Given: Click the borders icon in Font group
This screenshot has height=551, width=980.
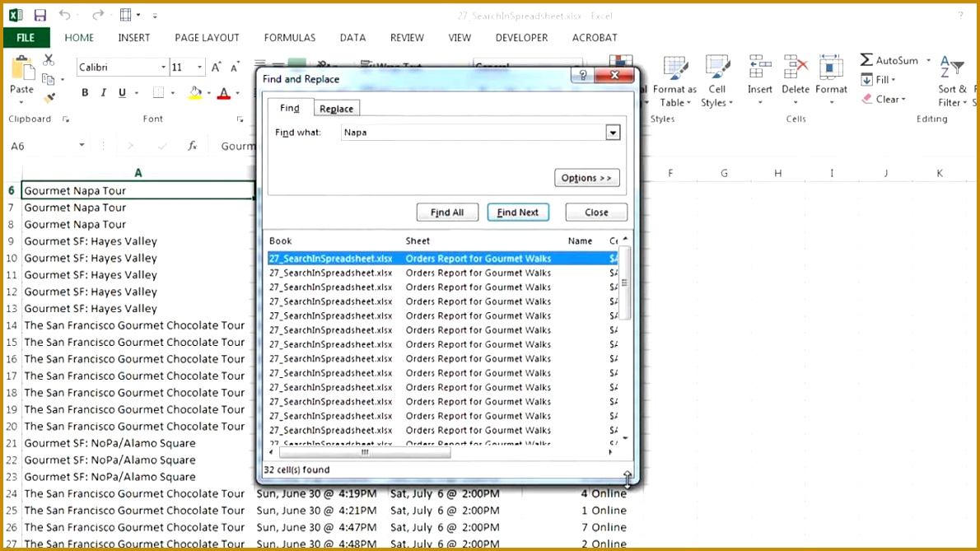Looking at the screenshot, I should pos(159,92).
